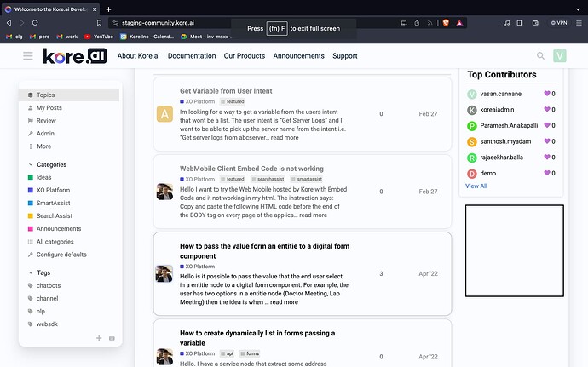Screen dimensions: 588x367
Task: Click the plus icon at sidebar bottom
Action: (x=99, y=338)
